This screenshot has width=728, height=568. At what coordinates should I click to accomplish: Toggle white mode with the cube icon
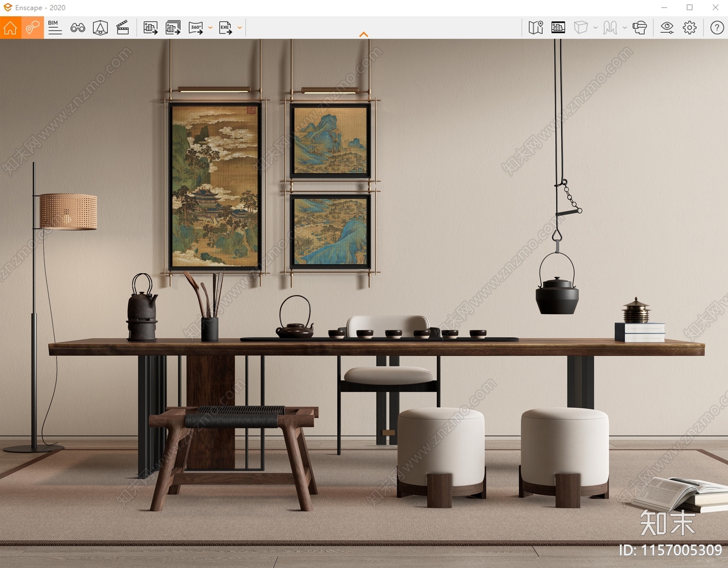pos(581,28)
